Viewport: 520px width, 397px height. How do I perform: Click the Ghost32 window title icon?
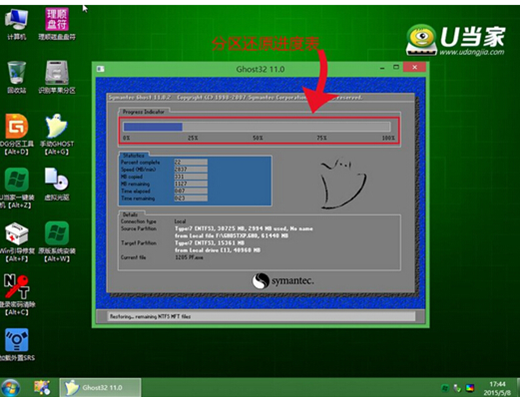pyautogui.click(x=100, y=69)
